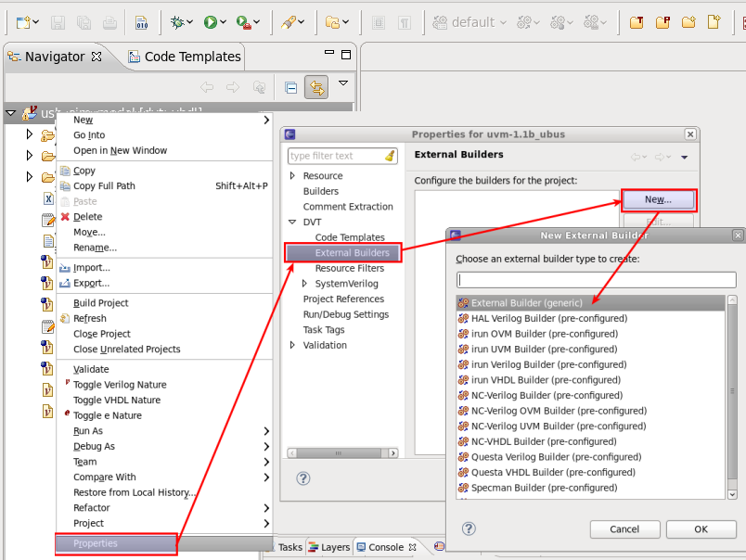Click the external builder type filter field
This screenshot has width=746, height=560.
pos(596,280)
